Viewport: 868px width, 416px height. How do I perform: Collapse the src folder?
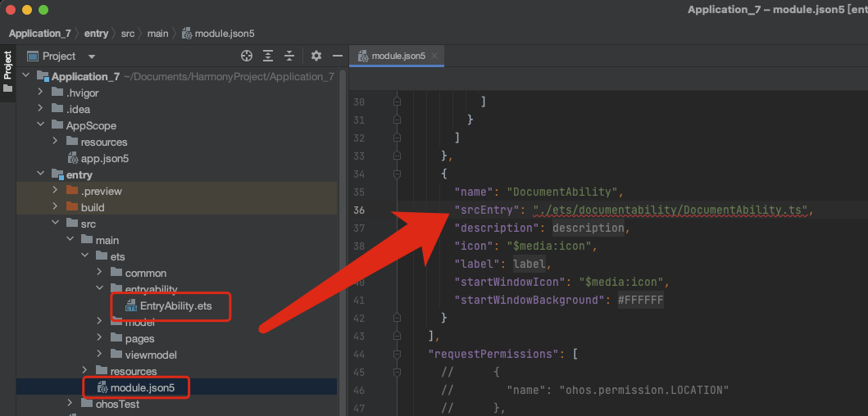click(55, 224)
